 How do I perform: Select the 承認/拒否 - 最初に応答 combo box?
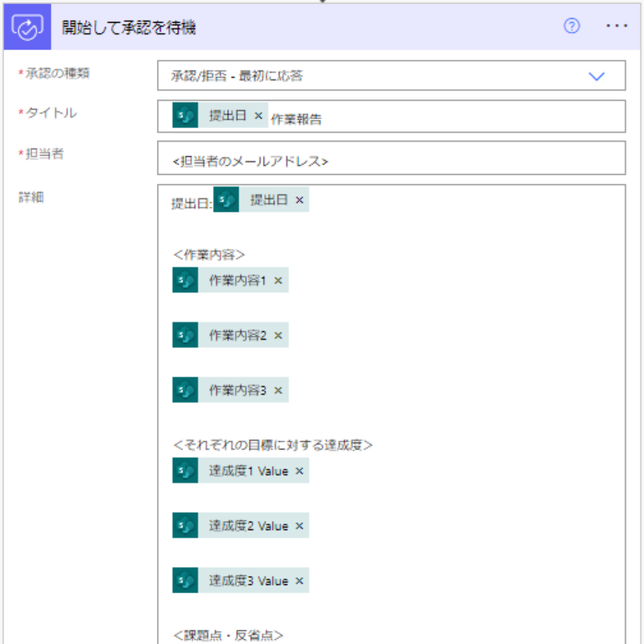391,76
